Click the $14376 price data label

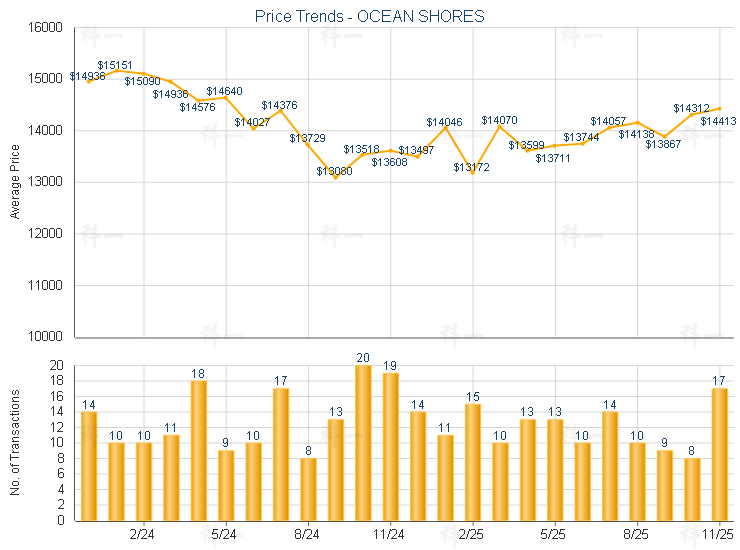pyautogui.click(x=280, y=105)
